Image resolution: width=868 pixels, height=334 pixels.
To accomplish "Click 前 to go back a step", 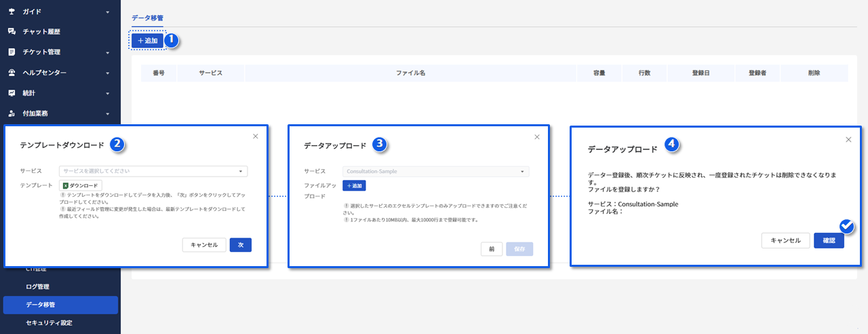I will point(491,249).
